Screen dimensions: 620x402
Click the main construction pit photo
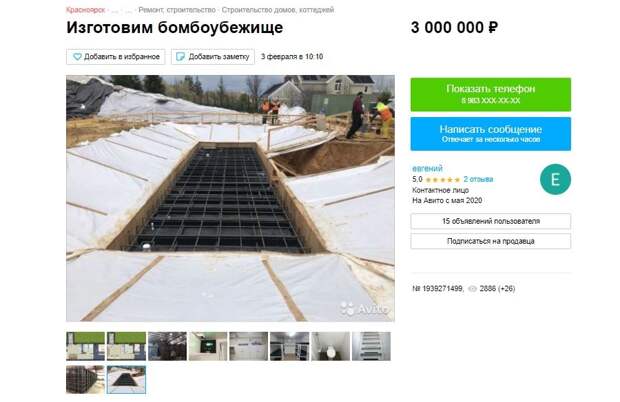[x=230, y=198]
